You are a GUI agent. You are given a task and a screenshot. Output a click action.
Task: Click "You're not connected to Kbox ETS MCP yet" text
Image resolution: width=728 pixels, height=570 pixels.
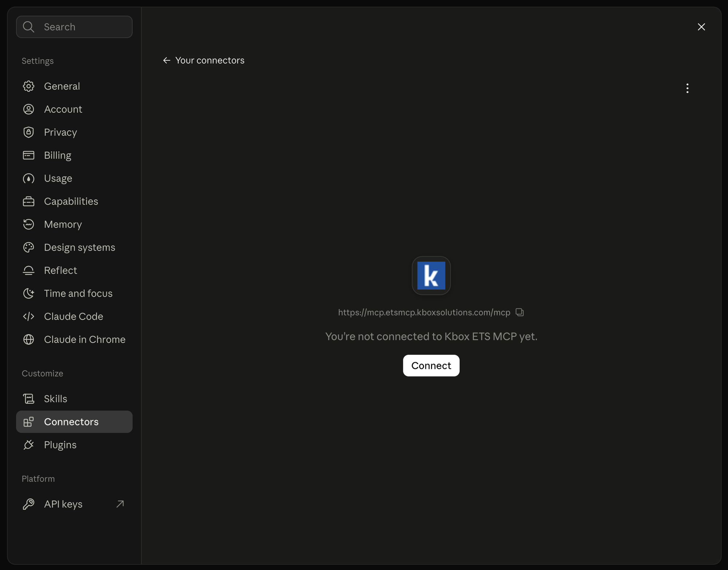pos(431,336)
